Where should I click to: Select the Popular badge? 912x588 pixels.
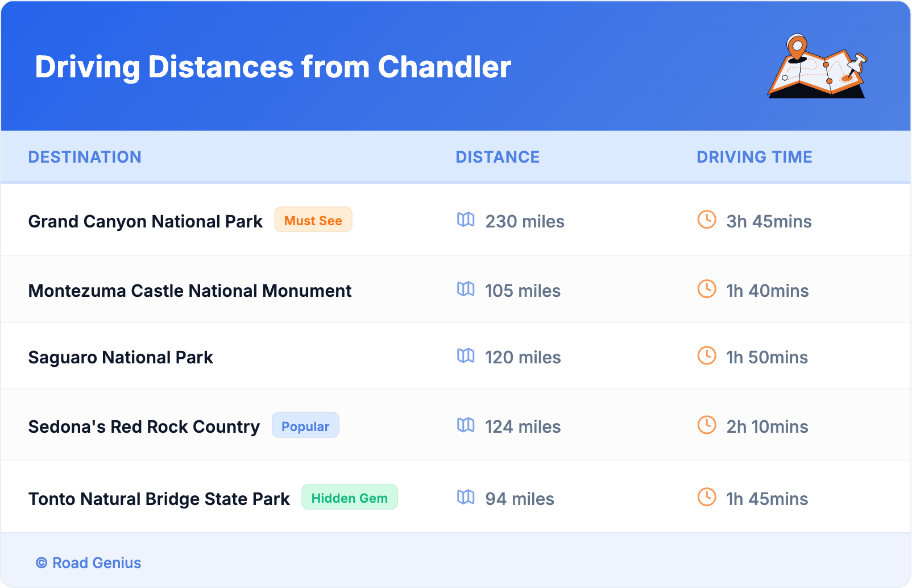(305, 426)
